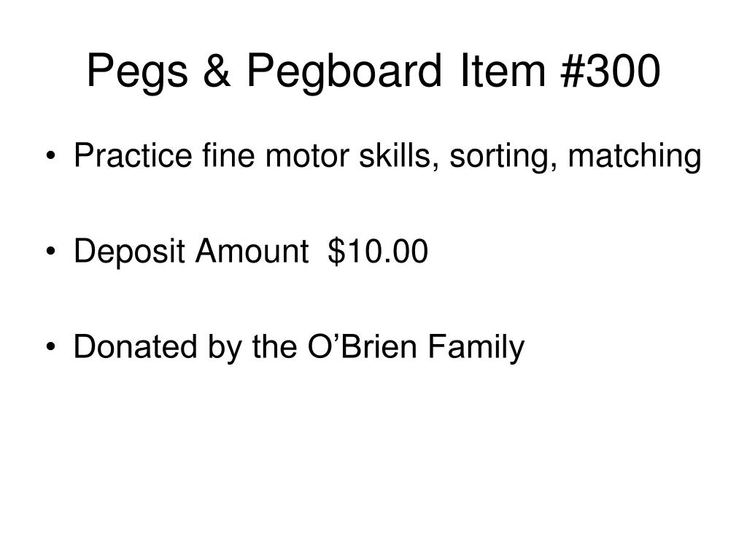Click the word 'matching' in first bullet
The height and width of the screenshot is (560, 747).
point(635,157)
